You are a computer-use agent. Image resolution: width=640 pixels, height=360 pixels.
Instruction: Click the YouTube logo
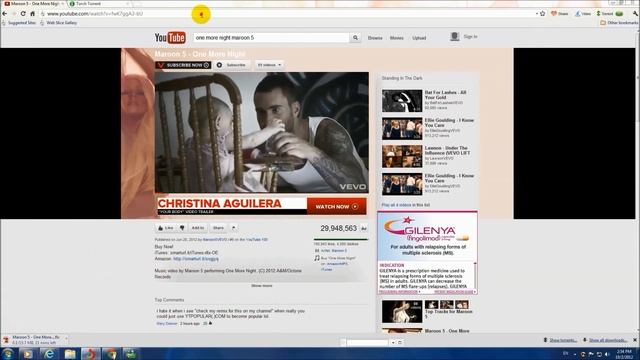170,38
